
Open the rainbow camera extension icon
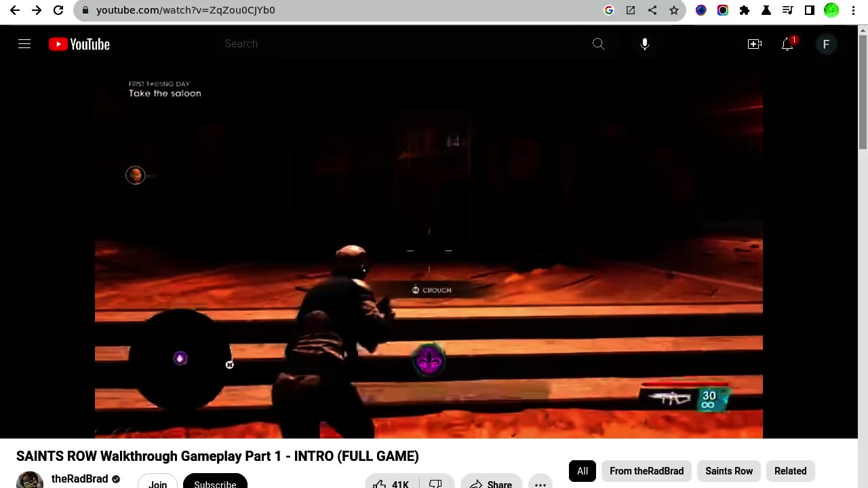723,10
